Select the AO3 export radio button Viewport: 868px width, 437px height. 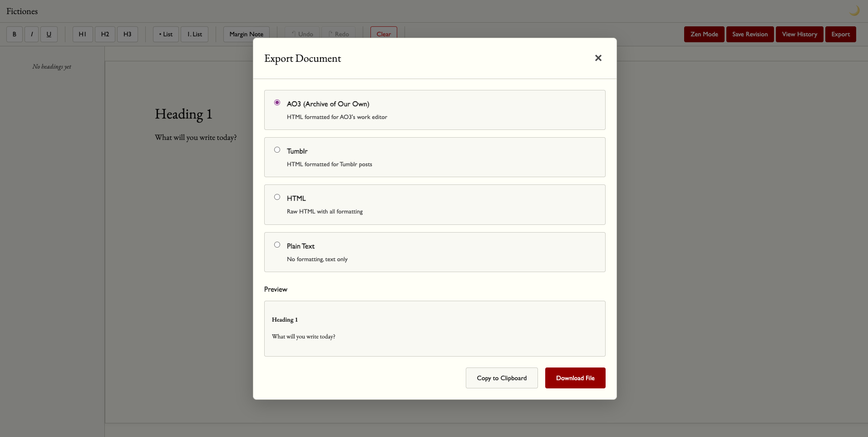tap(277, 103)
